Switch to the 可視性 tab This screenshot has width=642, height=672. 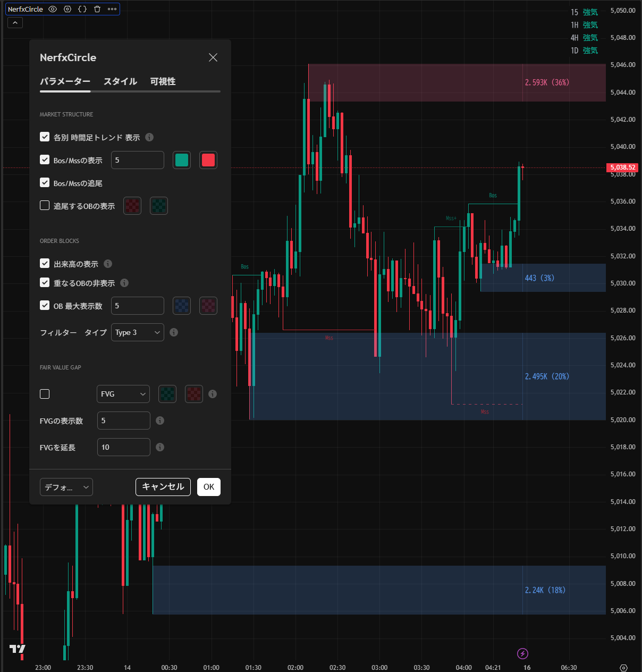pyautogui.click(x=163, y=81)
